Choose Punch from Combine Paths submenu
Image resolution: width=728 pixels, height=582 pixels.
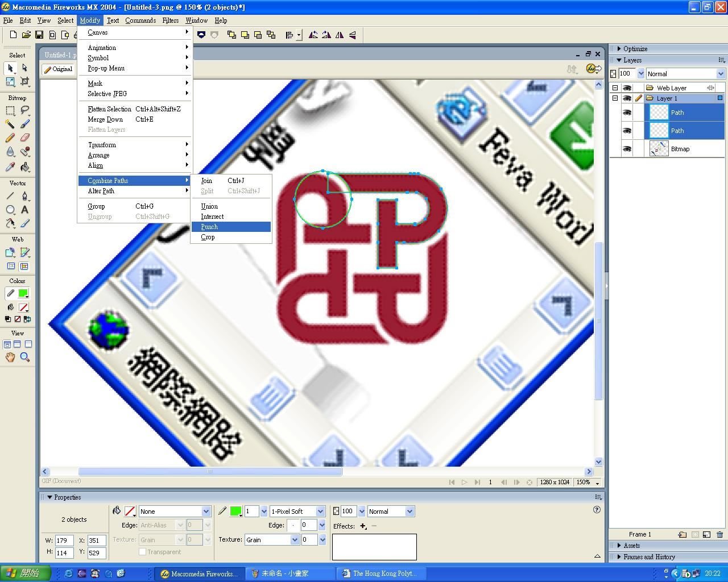231,227
